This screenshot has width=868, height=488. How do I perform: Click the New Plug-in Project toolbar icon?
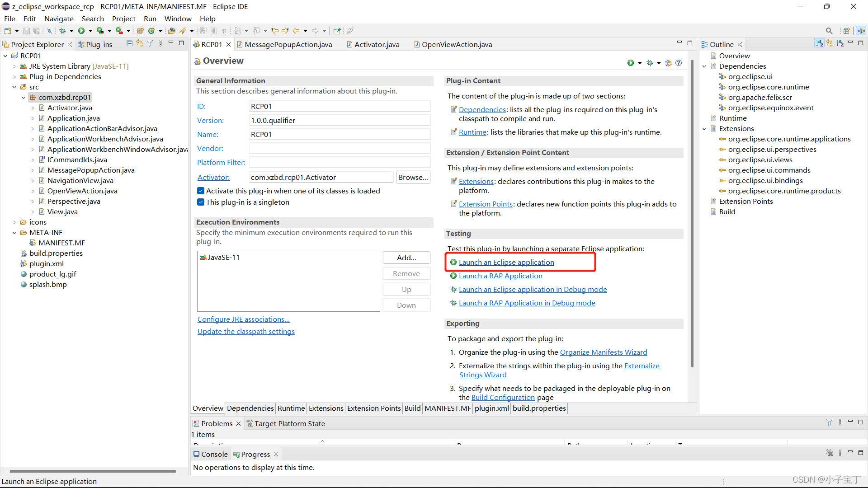(x=140, y=31)
